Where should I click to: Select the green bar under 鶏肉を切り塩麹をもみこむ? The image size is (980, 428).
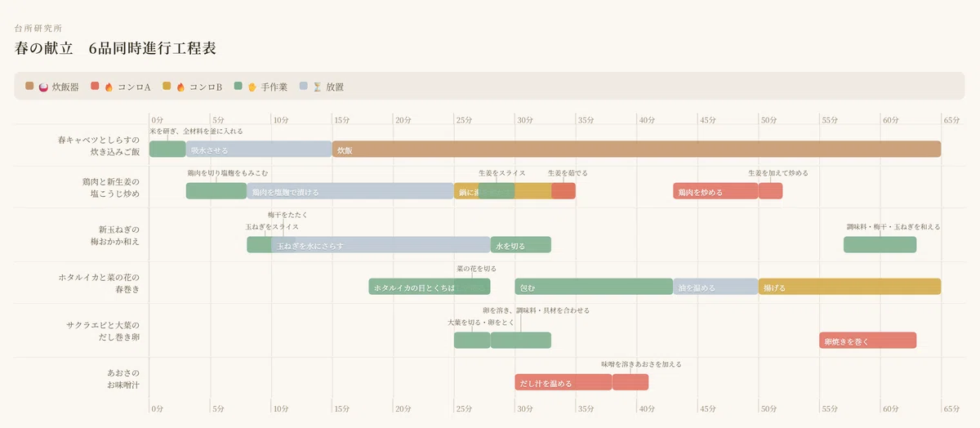coord(216,191)
